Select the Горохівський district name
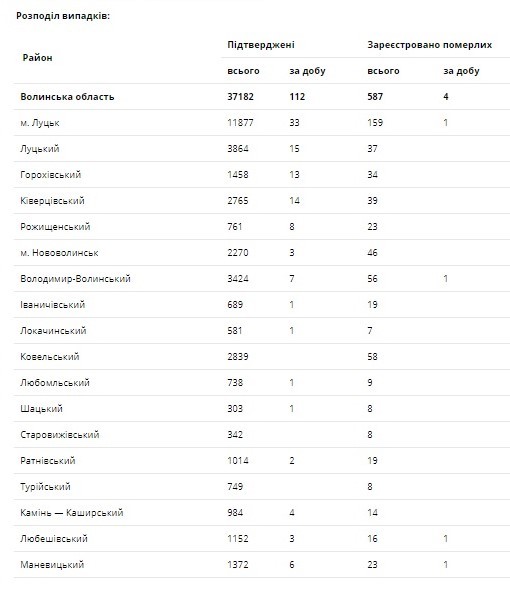 (x=51, y=175)
